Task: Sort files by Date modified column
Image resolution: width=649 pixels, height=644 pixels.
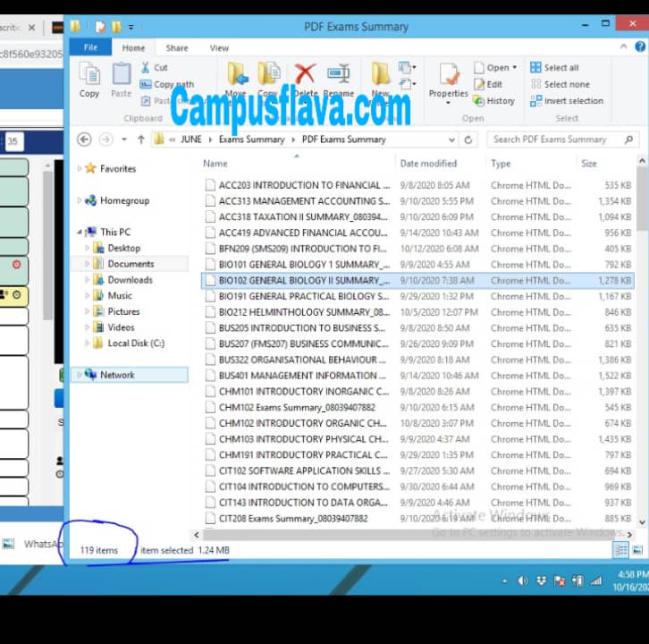Action: 428,164
